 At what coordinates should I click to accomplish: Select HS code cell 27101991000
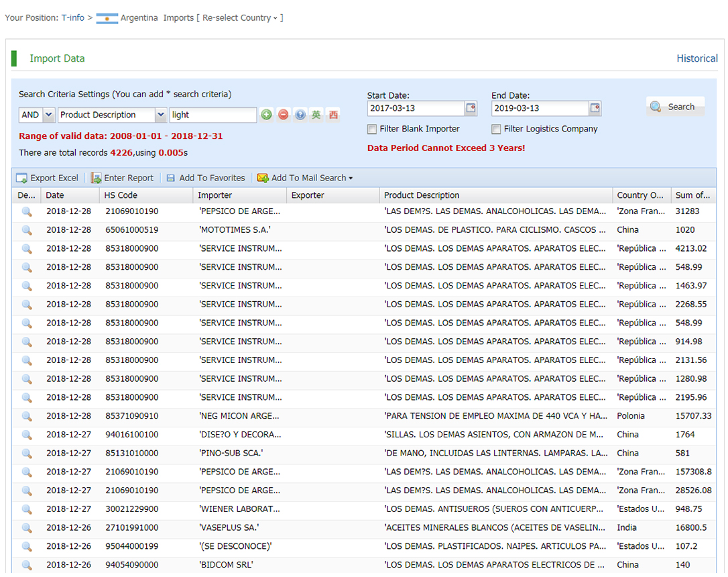click(132, 528)
